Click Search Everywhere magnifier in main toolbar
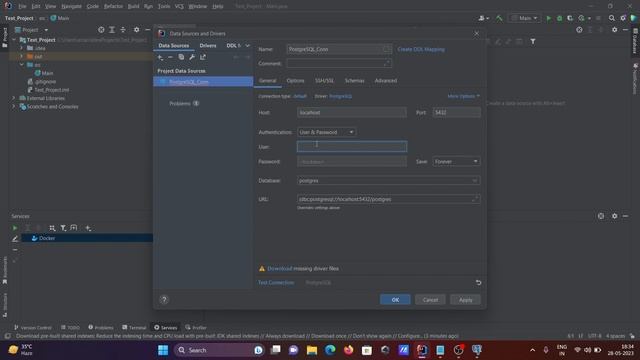The image size is (640, 360). click(x=611, y=18)
